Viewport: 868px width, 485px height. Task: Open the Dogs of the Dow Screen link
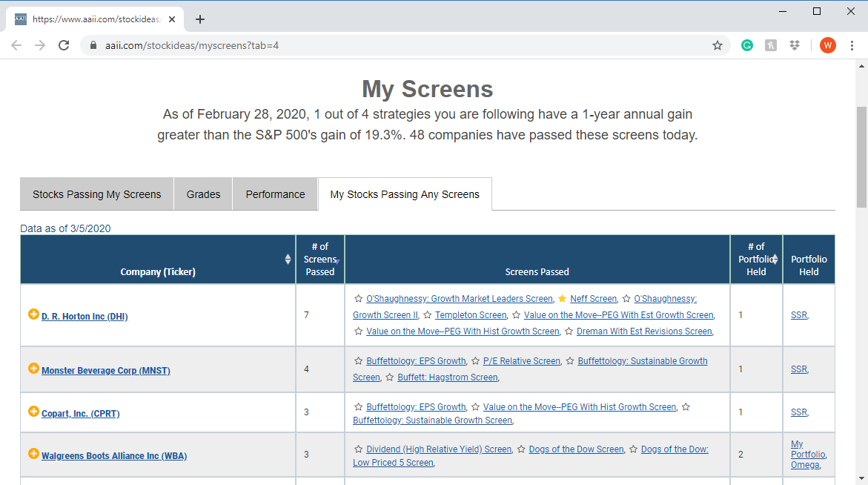(x=576, y=449)
